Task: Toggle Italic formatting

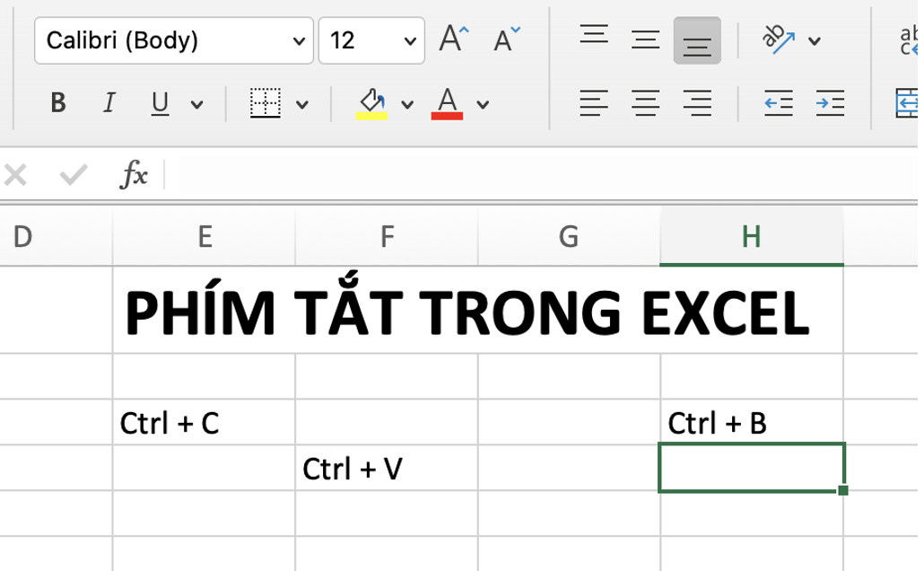Action: tap(109, 103)
